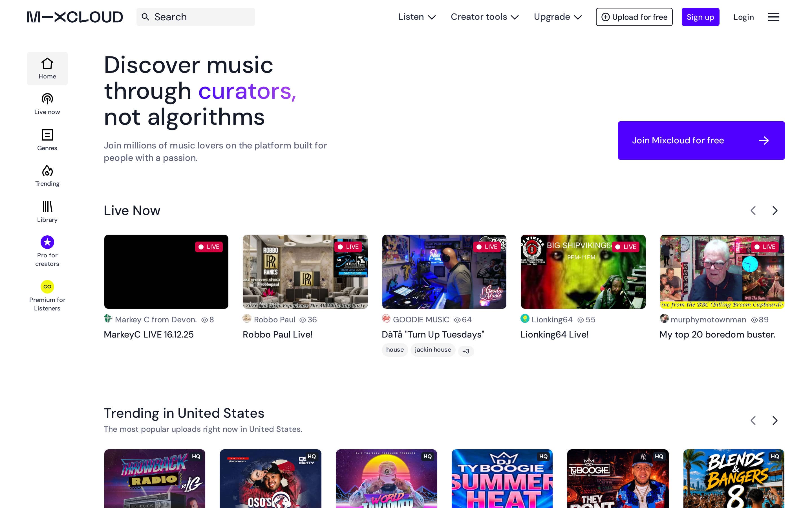Select the house tag

[x=395, y=350]
